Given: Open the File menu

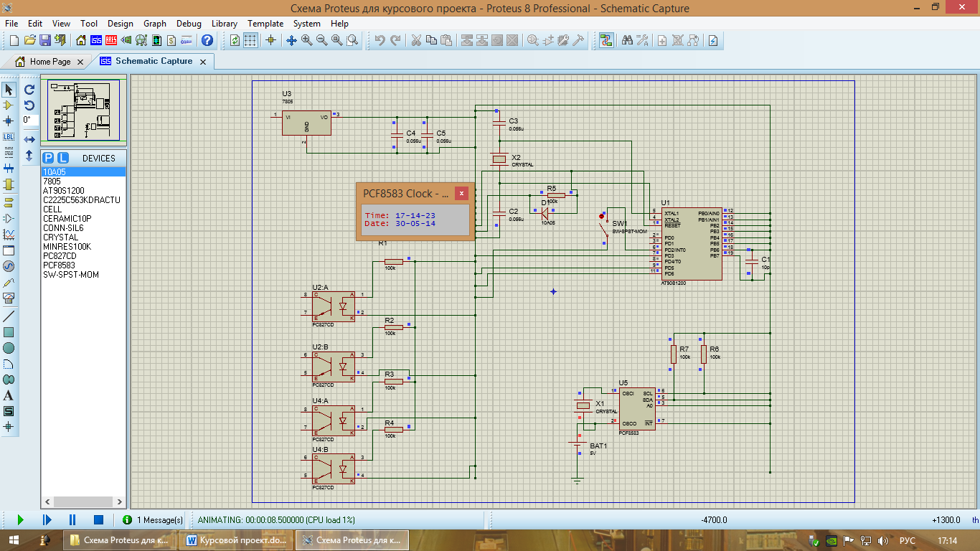Looking at the screenshot, I should point(11,24).
